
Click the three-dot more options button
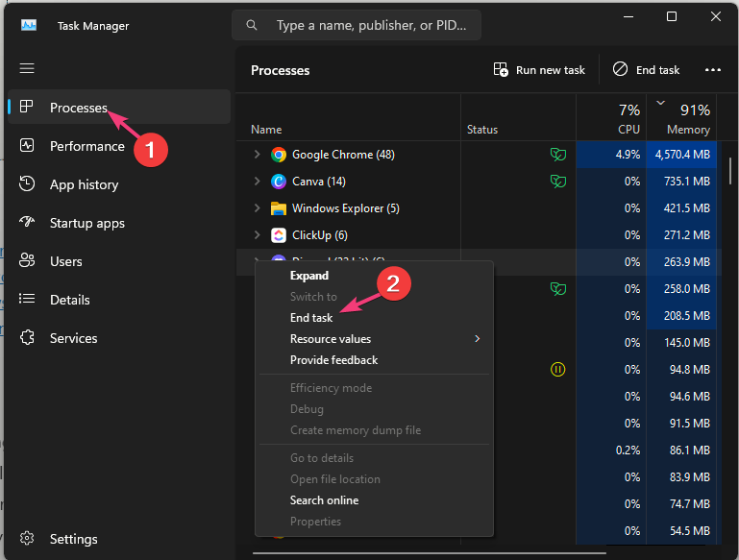click(x=712, y=69)
